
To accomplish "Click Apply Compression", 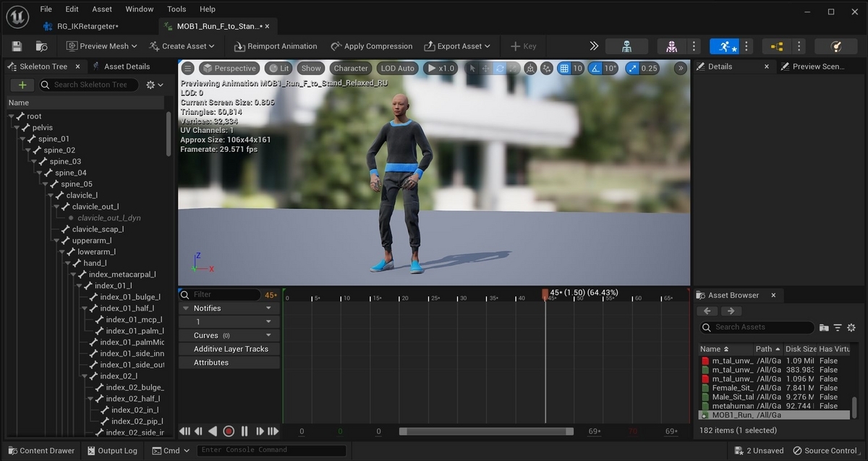I will coord(371,46).
